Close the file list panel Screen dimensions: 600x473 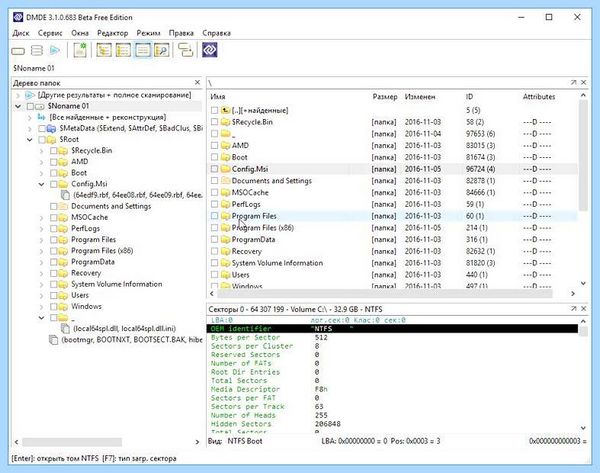583,82
